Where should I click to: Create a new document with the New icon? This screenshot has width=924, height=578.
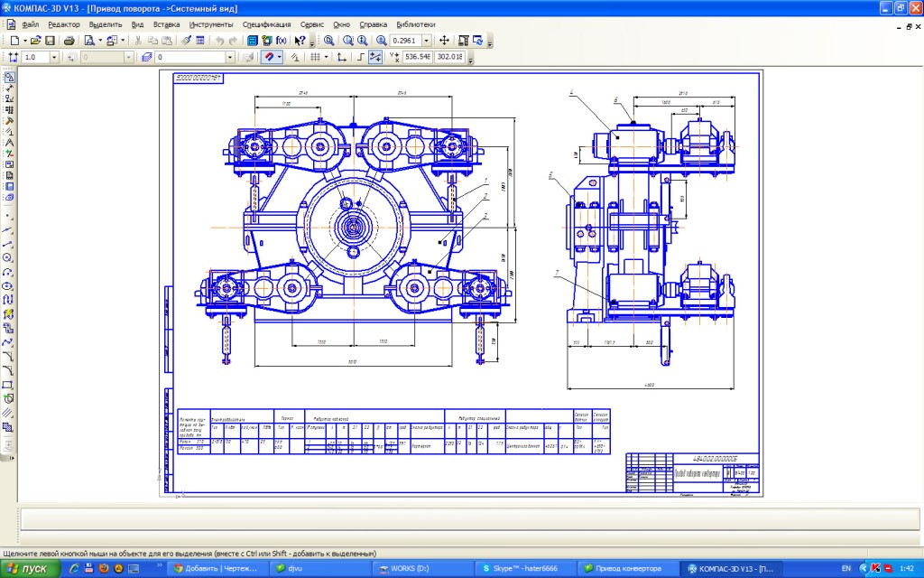tap(14, 41)
